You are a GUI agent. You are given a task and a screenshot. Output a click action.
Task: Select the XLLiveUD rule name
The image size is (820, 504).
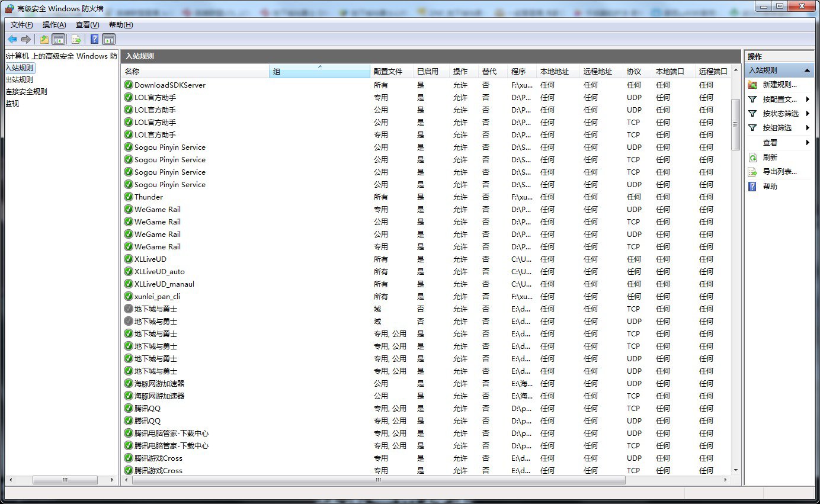pyautogui.click(x=150, y=259)
